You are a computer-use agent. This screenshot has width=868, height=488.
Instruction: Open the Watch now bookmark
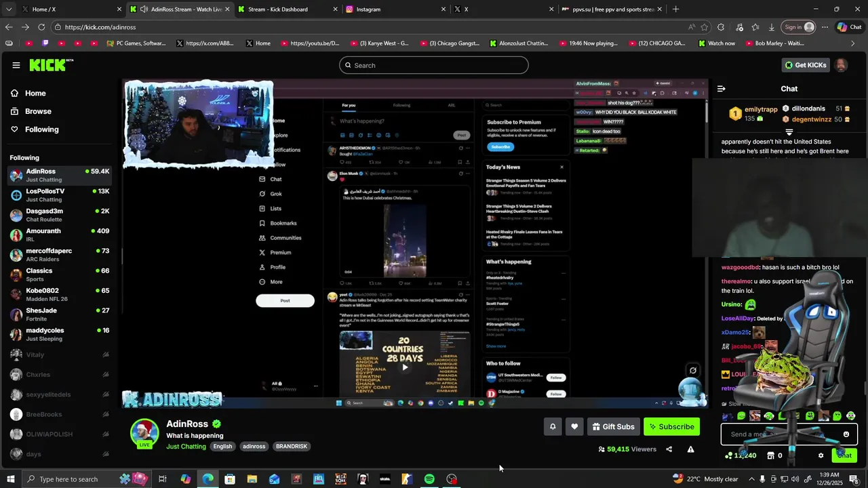pyautogui.click(x=716, y=43)
